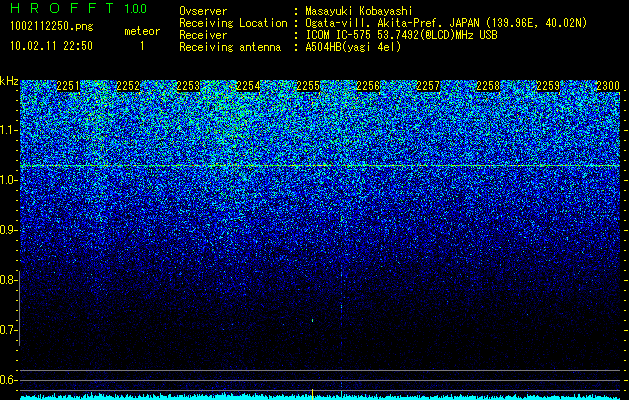This screenshot has width=629, height=400.
Task: Click the 1.0 frequency axis label
Action: 7,180
